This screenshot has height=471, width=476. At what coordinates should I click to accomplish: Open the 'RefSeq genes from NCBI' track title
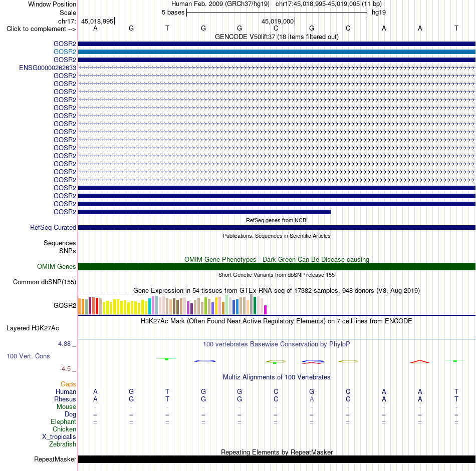[x=277, y=221]
